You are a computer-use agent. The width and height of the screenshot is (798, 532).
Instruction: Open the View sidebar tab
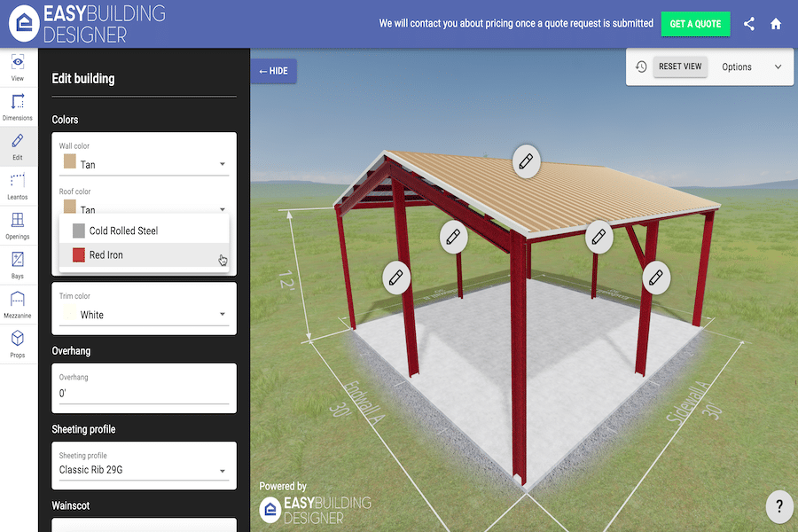pyautogui.click(x=18, y=67)
